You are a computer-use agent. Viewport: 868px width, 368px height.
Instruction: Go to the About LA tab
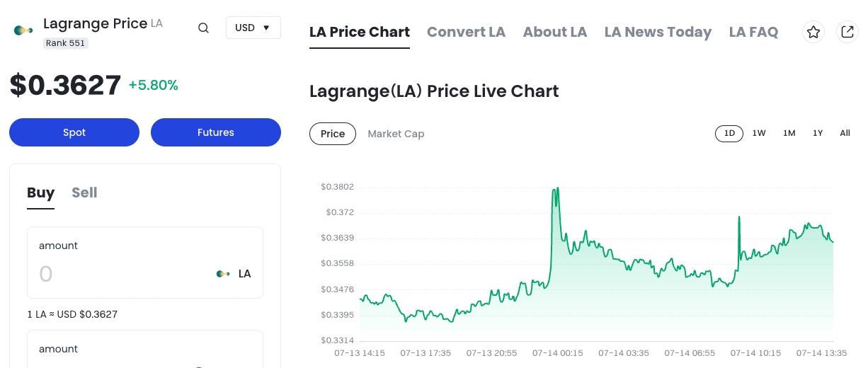click(x=554, y=32)
